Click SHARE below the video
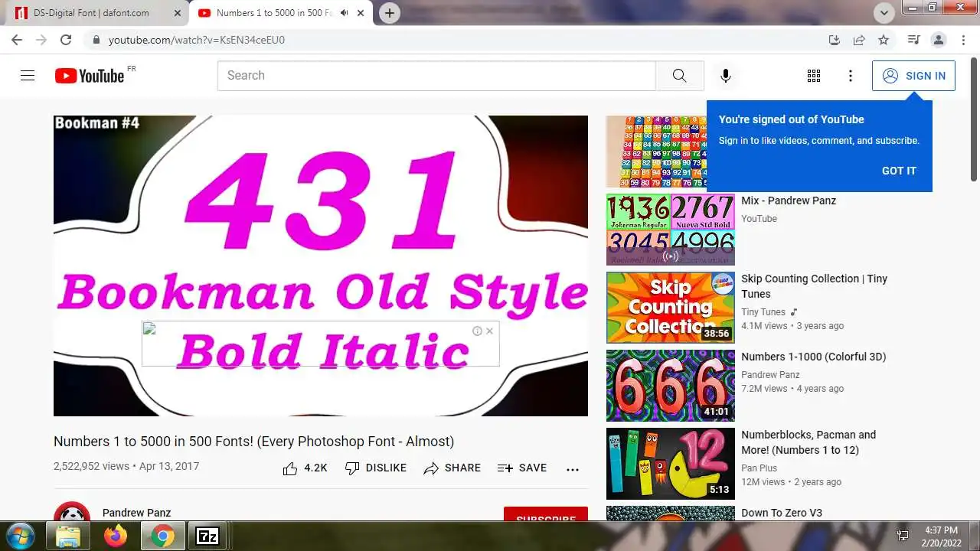 [452, 468]
